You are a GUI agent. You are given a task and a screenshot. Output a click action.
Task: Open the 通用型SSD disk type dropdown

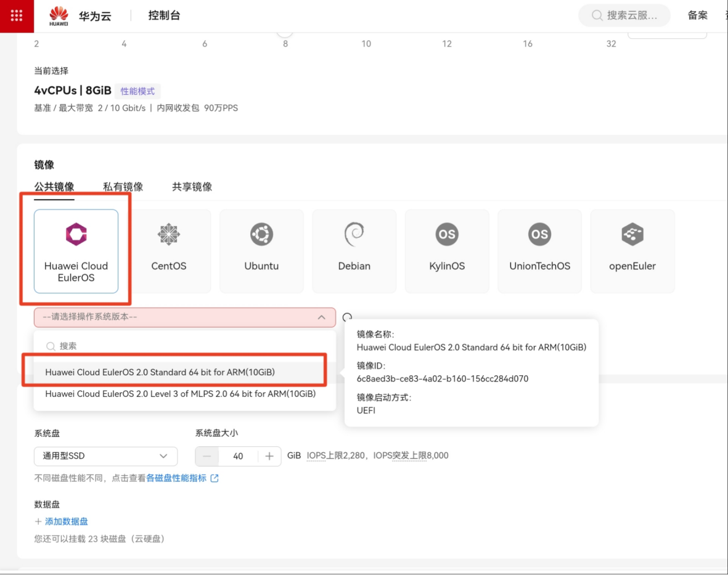tap(106, 456)
